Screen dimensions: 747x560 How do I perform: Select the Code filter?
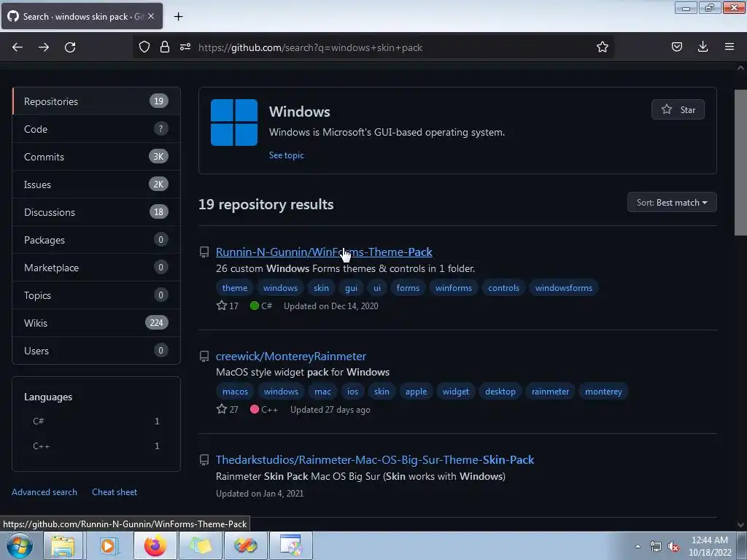coord(96,128)
